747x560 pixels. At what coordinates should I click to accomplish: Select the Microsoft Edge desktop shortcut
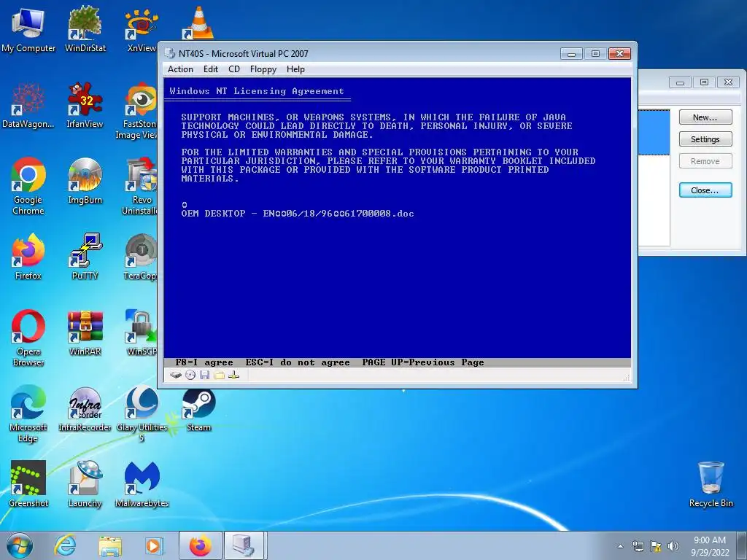[28, 414]
